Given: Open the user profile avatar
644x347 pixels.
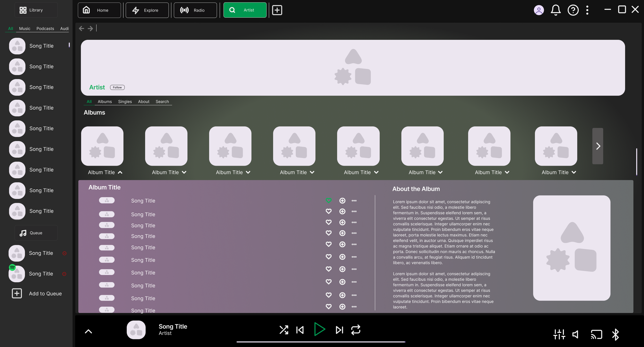Looking at the screenshot, I should tap(539, 10).
